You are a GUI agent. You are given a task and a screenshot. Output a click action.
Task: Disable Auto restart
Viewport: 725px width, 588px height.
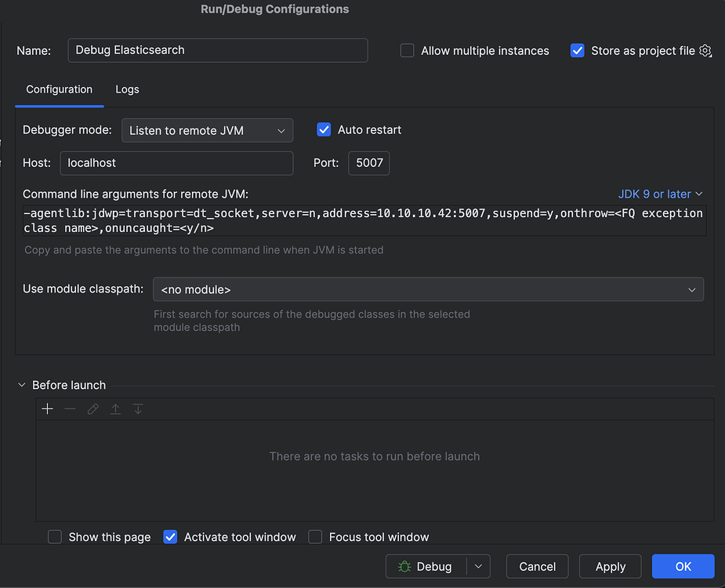click(324, 130)
